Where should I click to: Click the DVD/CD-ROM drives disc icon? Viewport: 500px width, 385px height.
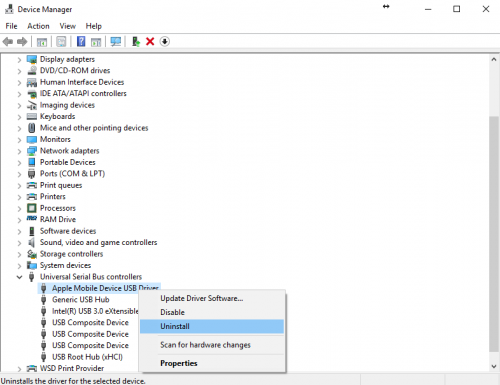[x=32, y=71]
